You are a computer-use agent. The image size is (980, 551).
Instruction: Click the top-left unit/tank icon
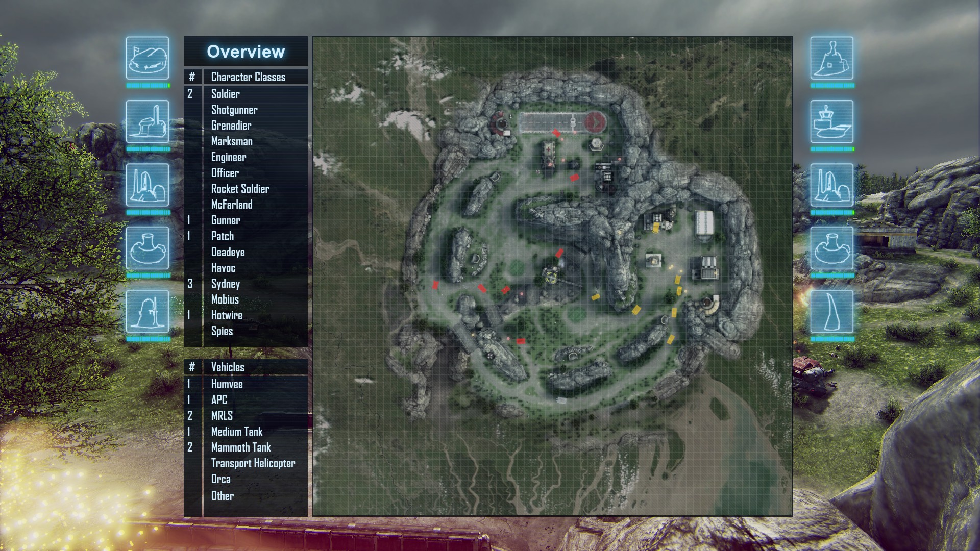(148, 59)
